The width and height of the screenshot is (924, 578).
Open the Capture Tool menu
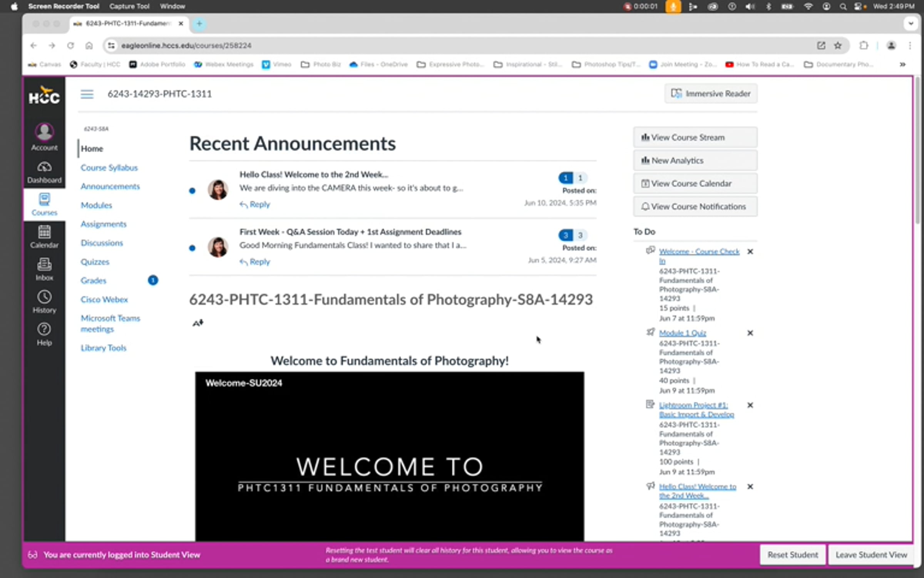129,6
